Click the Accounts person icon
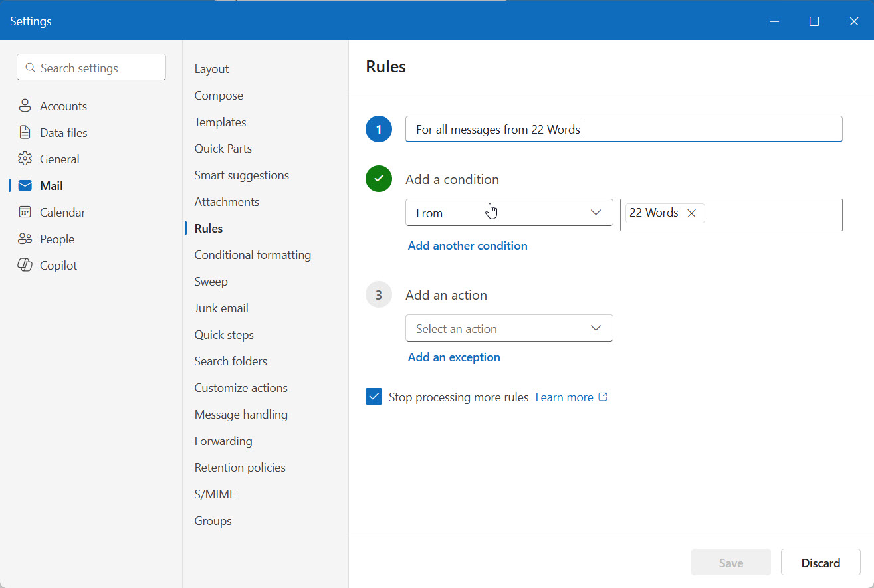The image size is (874, 588). pyautogui.click(x=25, y=106)
